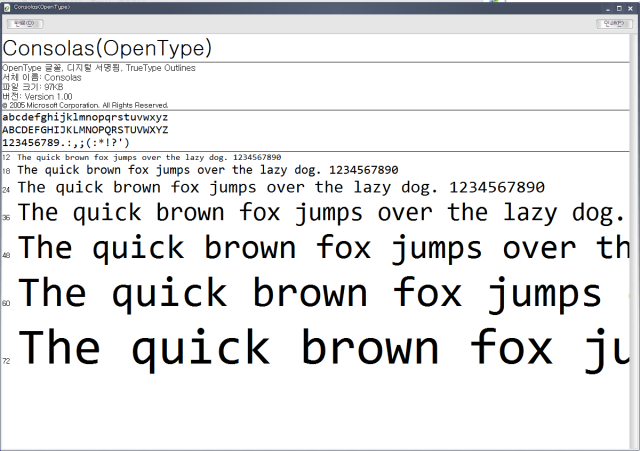Click the 'TrueType Outlines' description line
Image resolution: width=640 pixels, height=451 pixels.
click(99, 68)
